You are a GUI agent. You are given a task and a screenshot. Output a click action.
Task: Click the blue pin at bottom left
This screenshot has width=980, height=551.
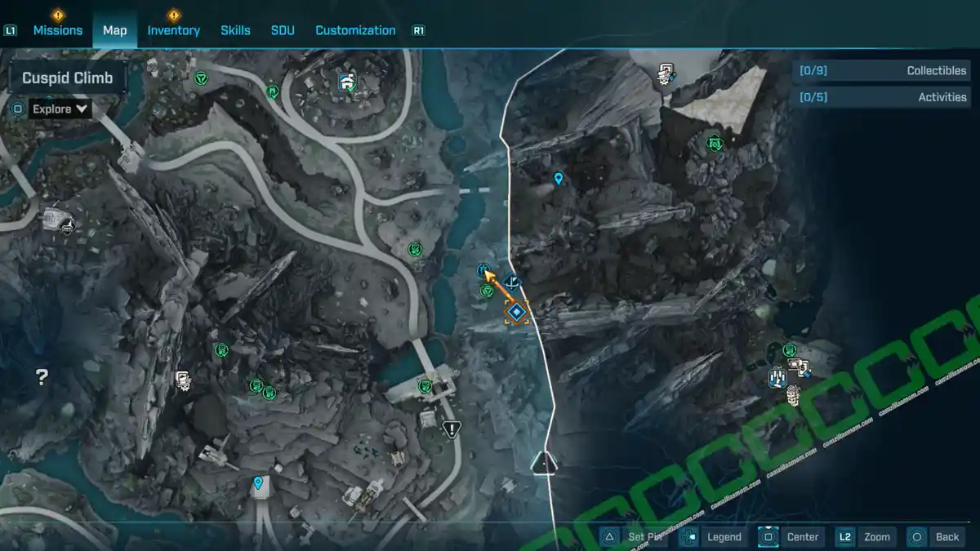[258, 483]
